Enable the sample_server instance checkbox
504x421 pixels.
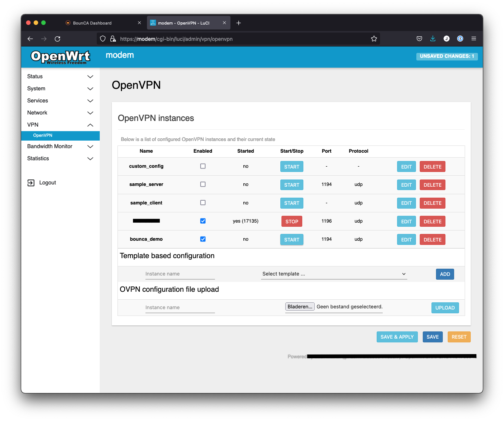pos(203,184)
